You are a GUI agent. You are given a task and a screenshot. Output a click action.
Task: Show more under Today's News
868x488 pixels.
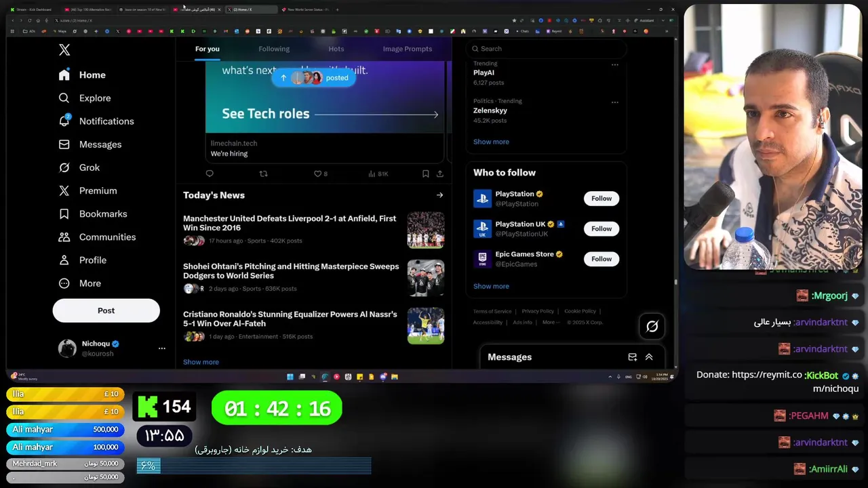[x=201, y=362]
